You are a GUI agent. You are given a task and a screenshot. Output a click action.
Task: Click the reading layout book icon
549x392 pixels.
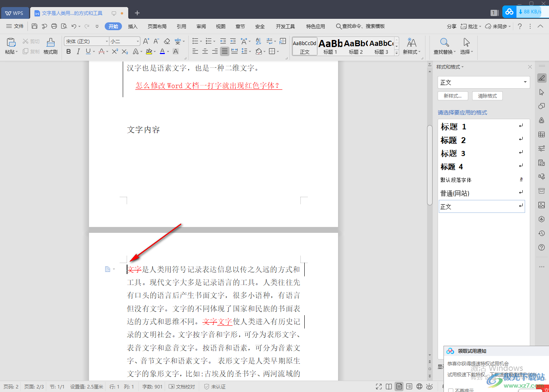tap(389, 387)
